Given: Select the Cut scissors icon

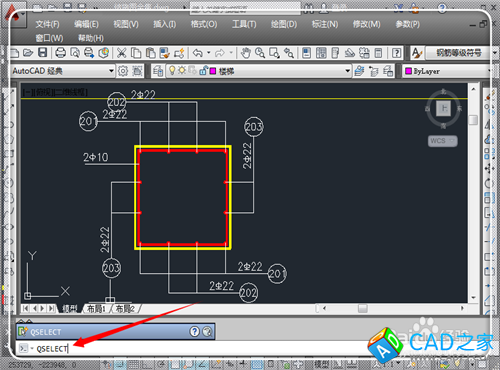Looking at the screenshot, I should click(x=122, y=53).
